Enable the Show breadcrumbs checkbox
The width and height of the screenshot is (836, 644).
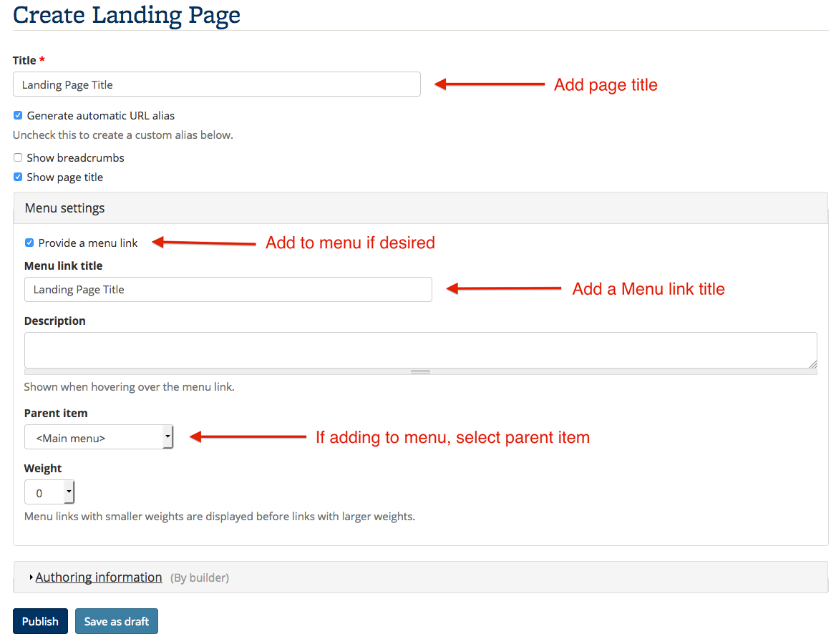18,157
